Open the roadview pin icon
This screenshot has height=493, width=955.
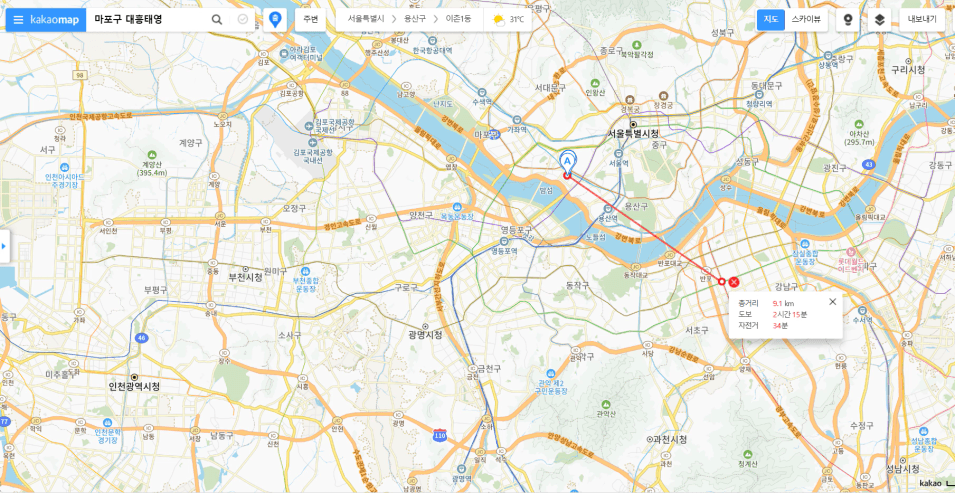coord(847,20)
